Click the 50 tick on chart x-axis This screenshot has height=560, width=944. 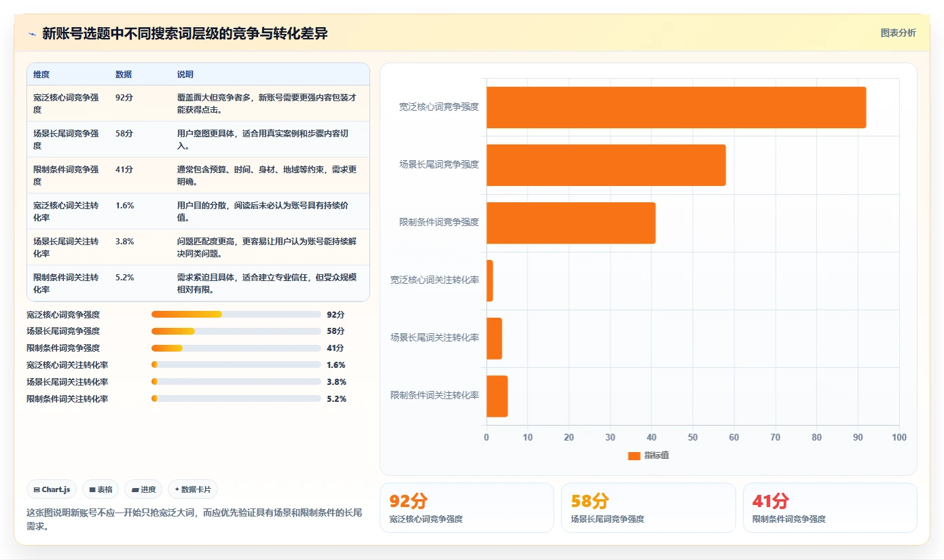click(693, 437)
